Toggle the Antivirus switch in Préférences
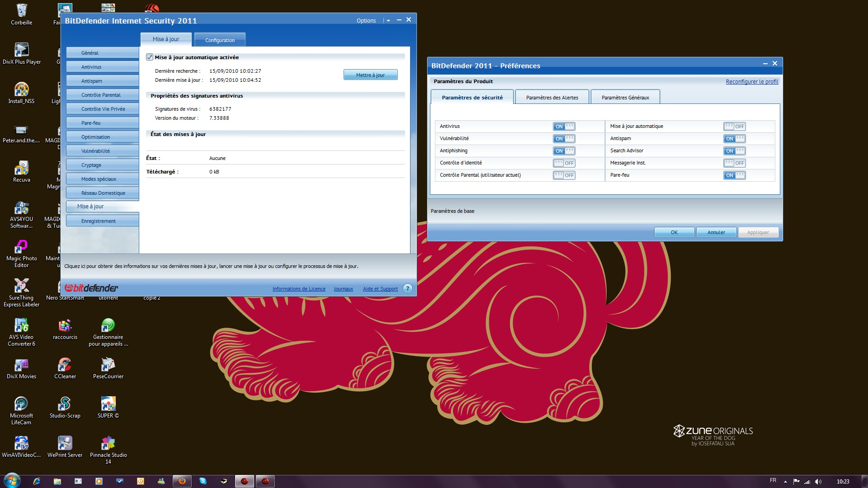 [564, 127]
